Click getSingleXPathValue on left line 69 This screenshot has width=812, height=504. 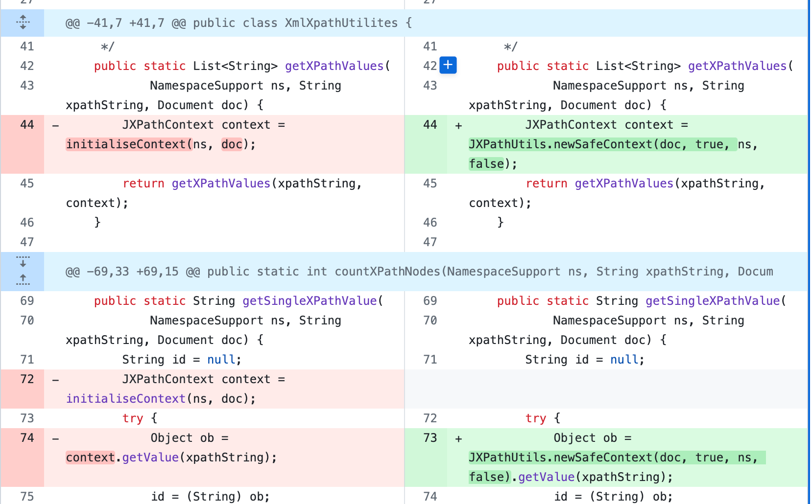pos(310,301)
